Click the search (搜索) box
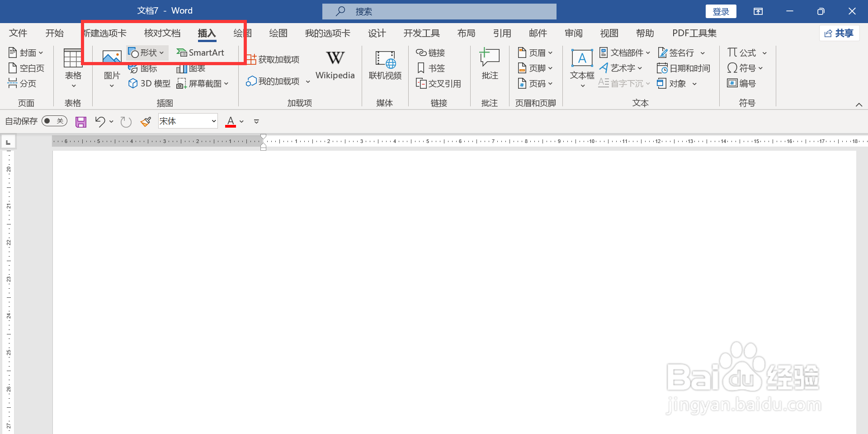This screenshot has height=434, width=868. click(x=439, y=11)
